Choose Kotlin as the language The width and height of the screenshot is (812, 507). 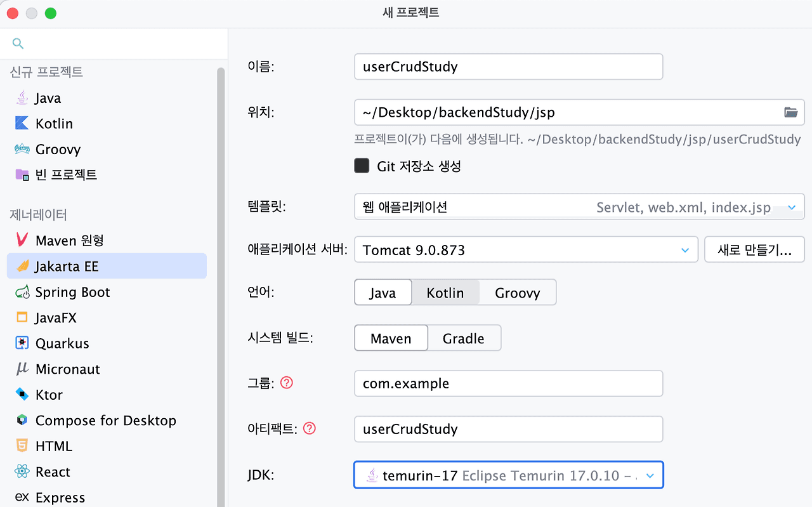[x=445, y=293]
